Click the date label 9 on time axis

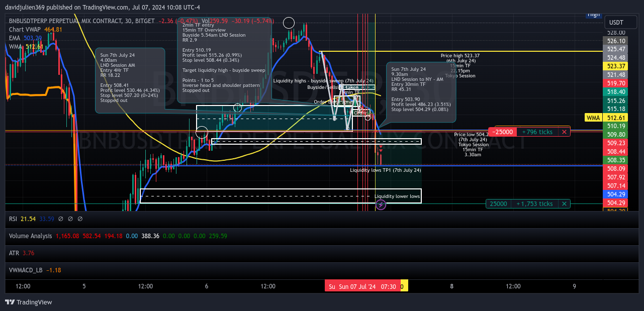(x=574, y=286)
